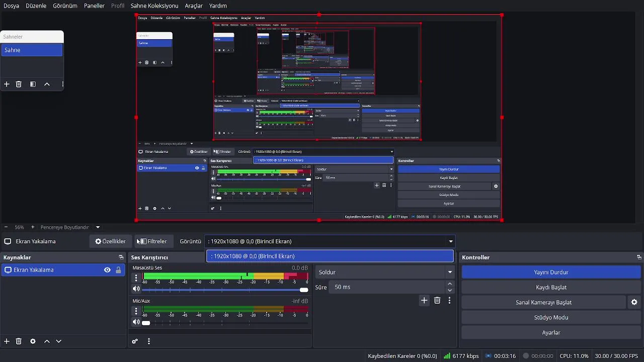Viewport: 644px width, 362px height.
Task: Click the 30.00 / 30.00 FPS status text
Action: tap(616, 356)
